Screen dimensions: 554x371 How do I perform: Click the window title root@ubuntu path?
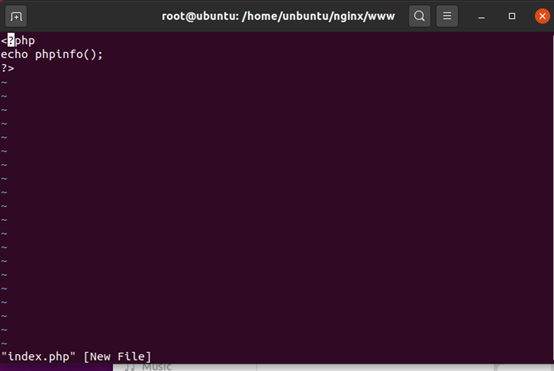tap(278, 16)
